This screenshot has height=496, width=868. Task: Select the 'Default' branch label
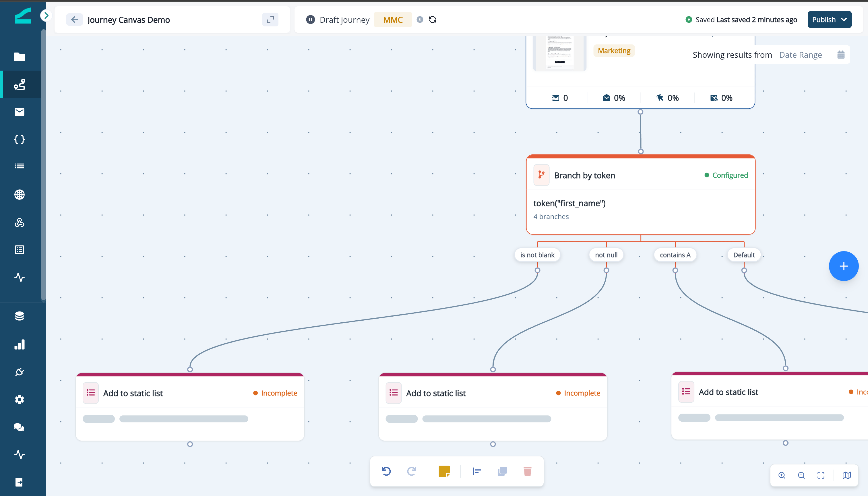(744, 255)
